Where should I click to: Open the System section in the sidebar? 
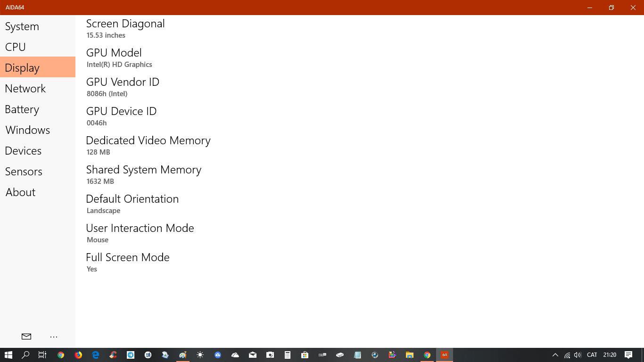coord(38,26)
